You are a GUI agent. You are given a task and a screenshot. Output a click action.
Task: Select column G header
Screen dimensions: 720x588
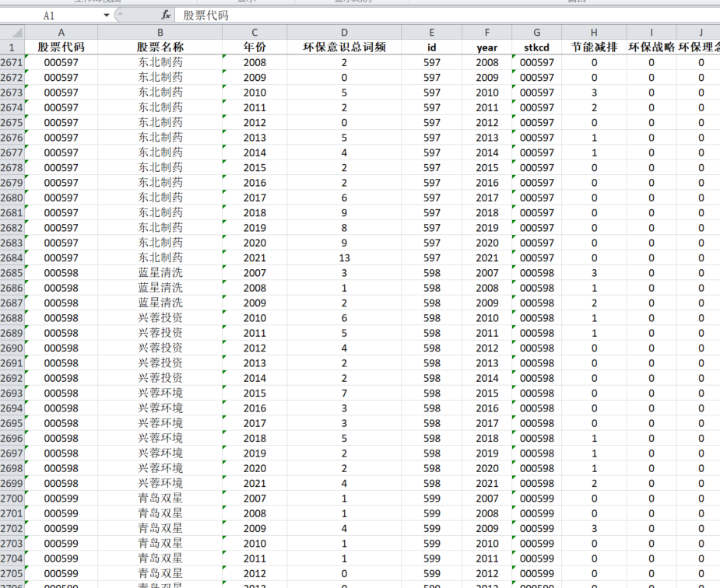point(536,33)
